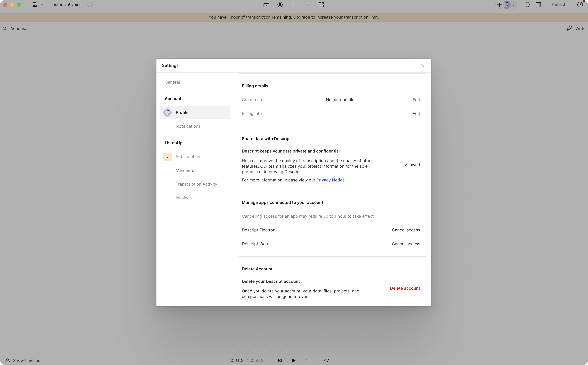Click the No card on file... text
This screenshot has height=365, width=588.
point(342,100)
